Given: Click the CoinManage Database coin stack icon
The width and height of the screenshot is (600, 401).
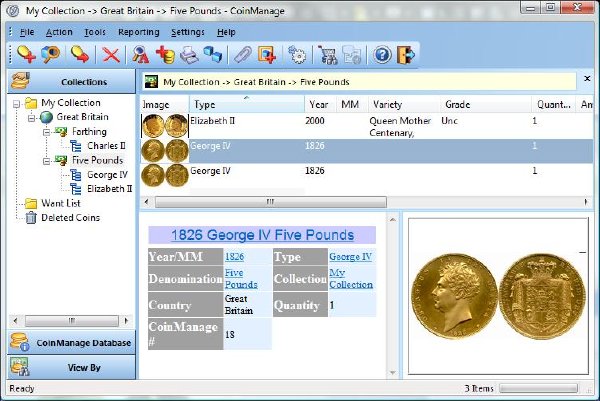Looking at the screenshot, I should (20, 342).
